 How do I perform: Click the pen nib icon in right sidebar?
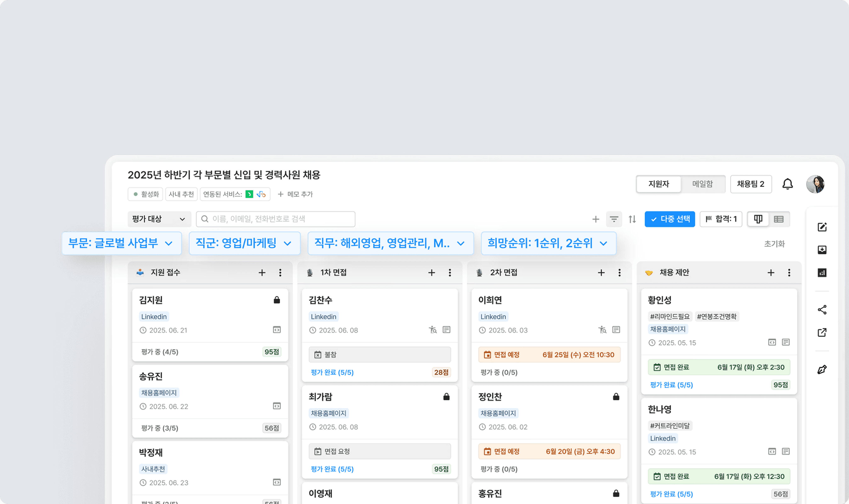(x=822, y=369)
